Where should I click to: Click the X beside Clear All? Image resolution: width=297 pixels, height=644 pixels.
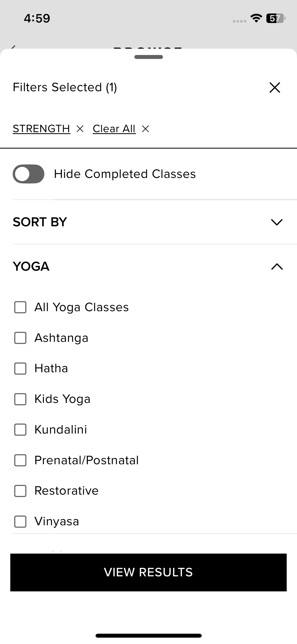[145, 129]
